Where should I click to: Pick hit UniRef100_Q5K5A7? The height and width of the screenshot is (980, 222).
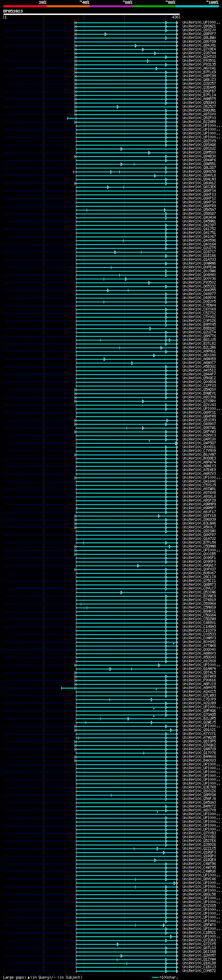[x=199, y=210]
